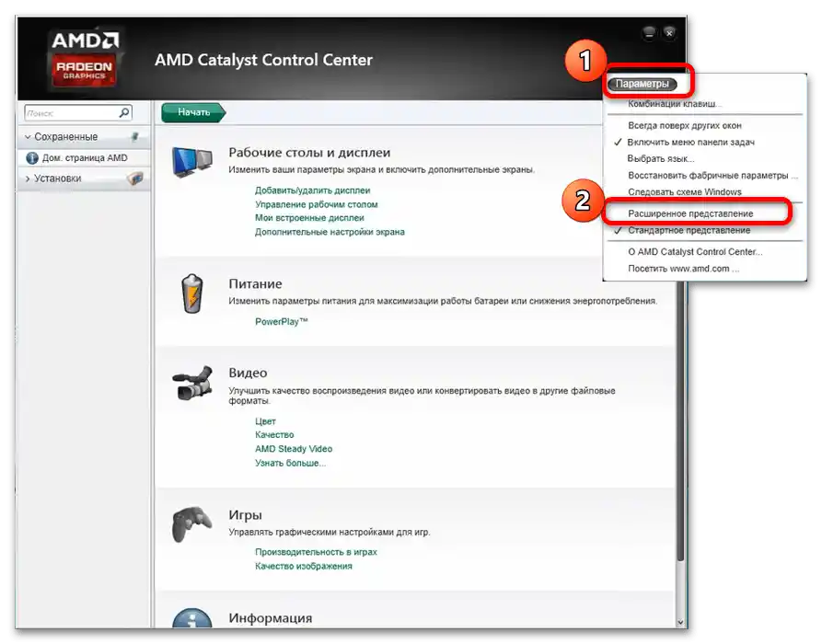Click the vertical scrollbar thumb

[680, 420]
